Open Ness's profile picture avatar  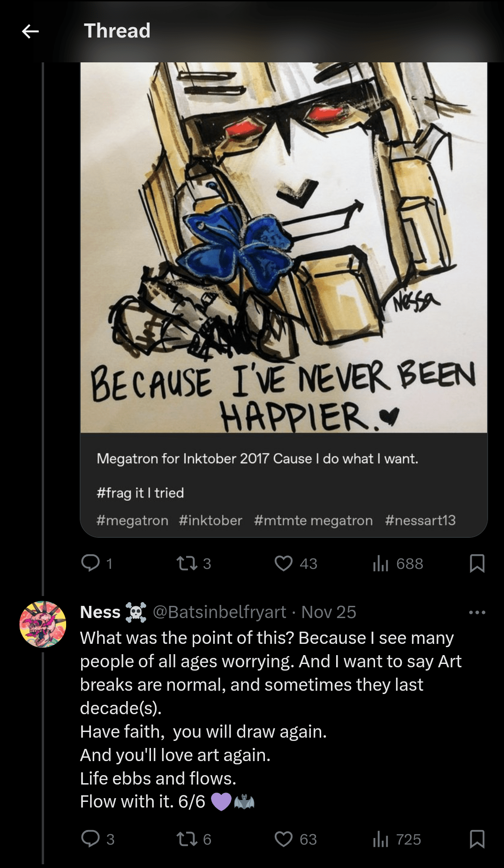[x=43, y=624]
